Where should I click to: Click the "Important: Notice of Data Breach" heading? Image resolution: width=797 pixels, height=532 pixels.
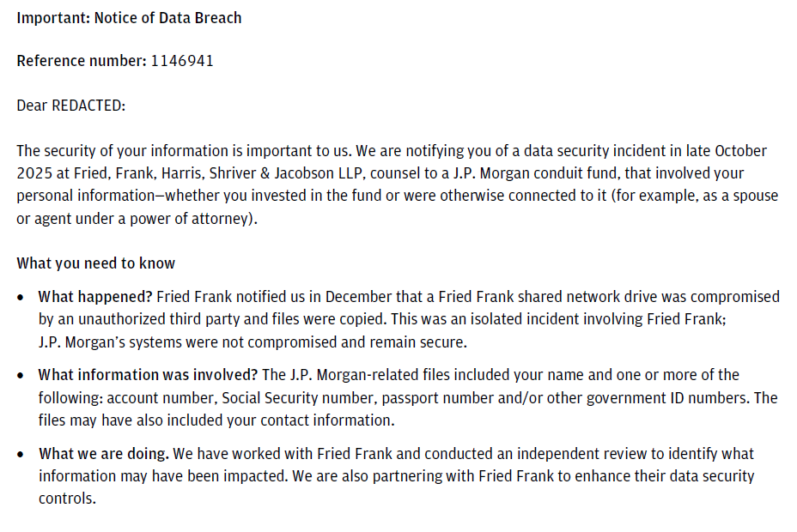click(129, 18)
